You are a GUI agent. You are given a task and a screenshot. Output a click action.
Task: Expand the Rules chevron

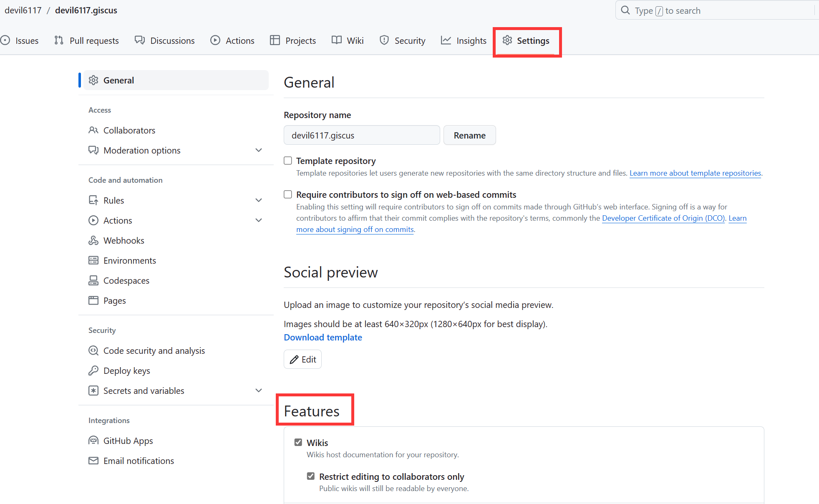(x=259, y=200)
